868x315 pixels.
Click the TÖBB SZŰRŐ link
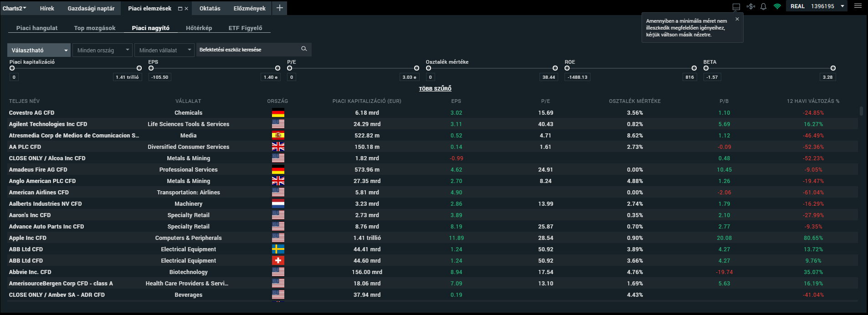click(435, 89)
